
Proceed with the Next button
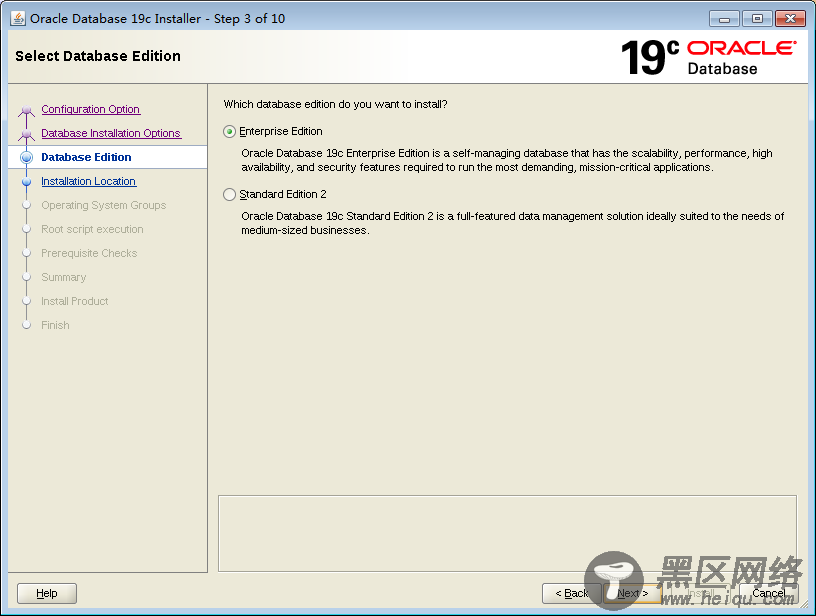click(x=633, y=593)
